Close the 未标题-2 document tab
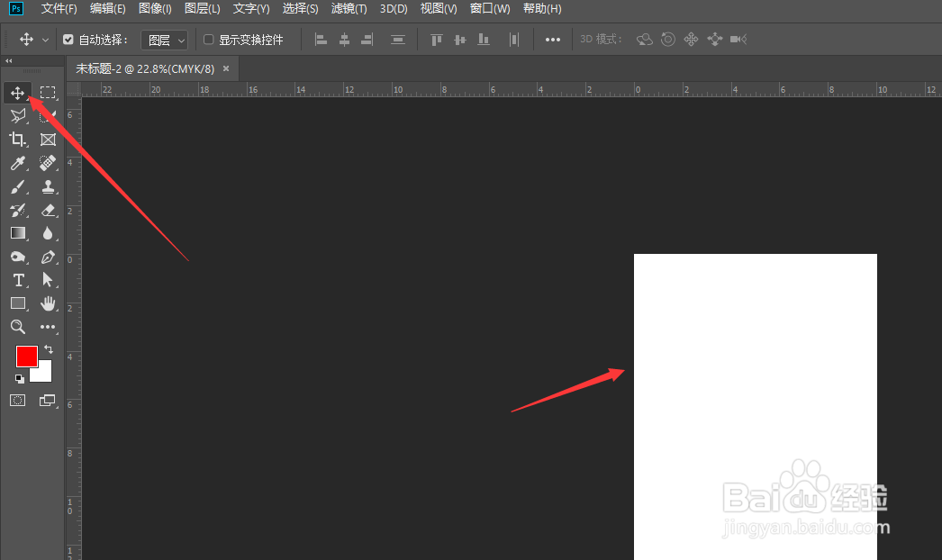The image size is (942, 560). coord(226,68)
